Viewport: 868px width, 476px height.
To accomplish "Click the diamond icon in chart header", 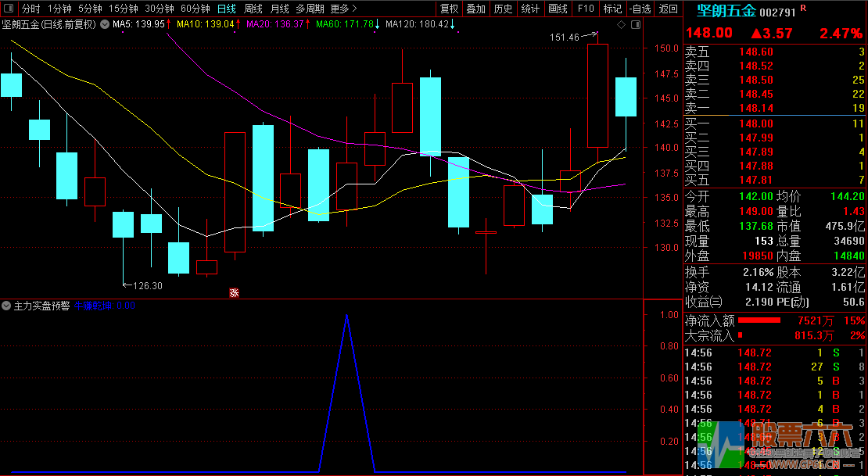I will 621,25.
